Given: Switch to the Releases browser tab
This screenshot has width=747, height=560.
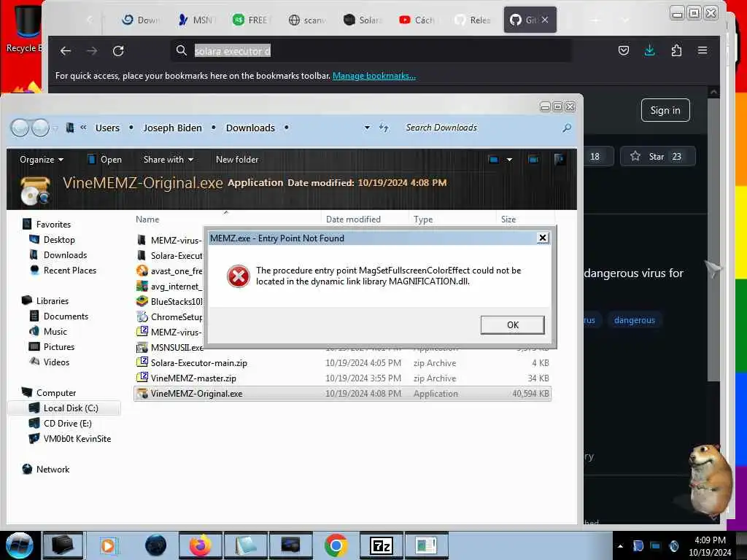Looking at the screenshot, I should (x=473, y=20).
